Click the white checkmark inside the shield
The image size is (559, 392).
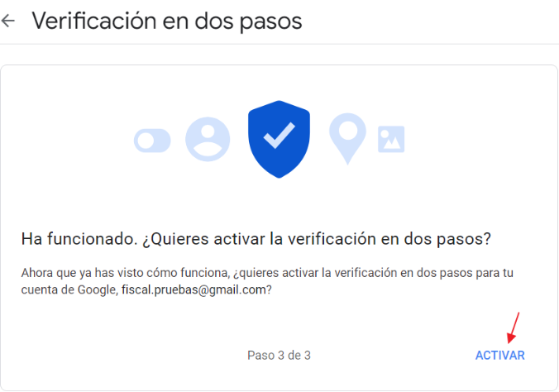279,136
